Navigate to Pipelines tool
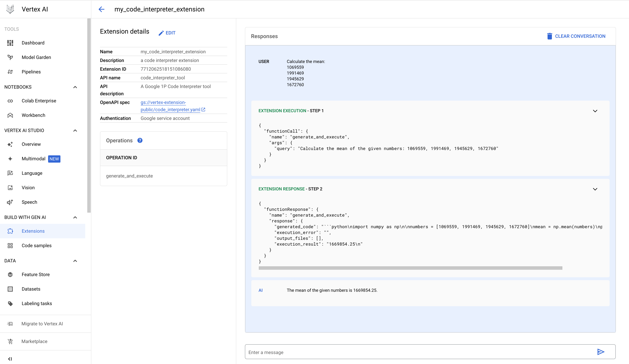This screenshot has height=364, width=629. [x=31, y=72]
